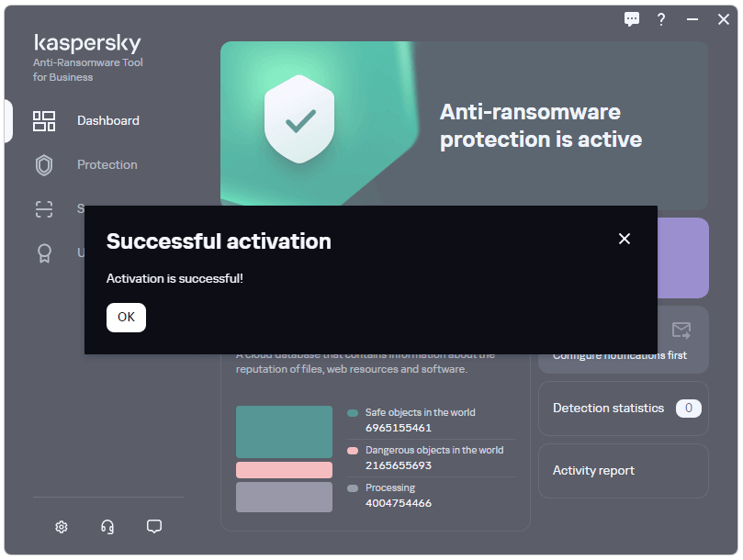Click the Dashboard grid icon

(44, 121)
